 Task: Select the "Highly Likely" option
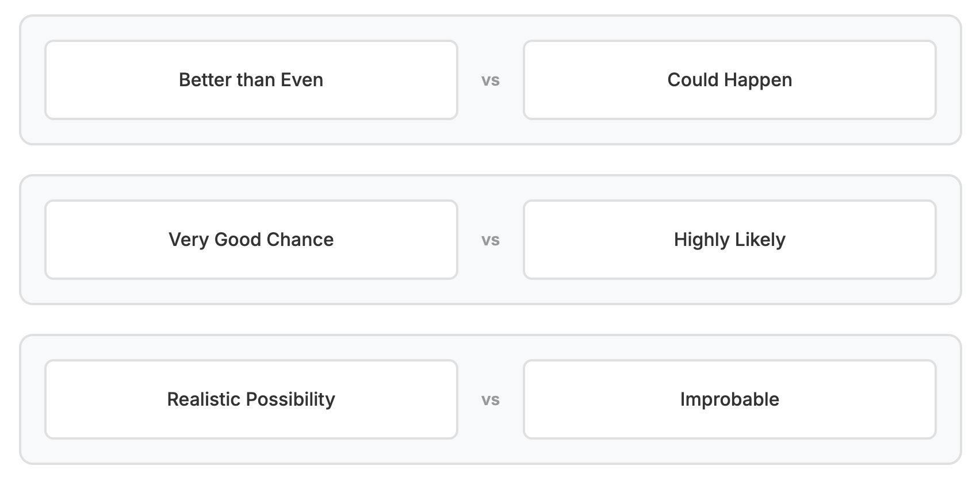729,240
